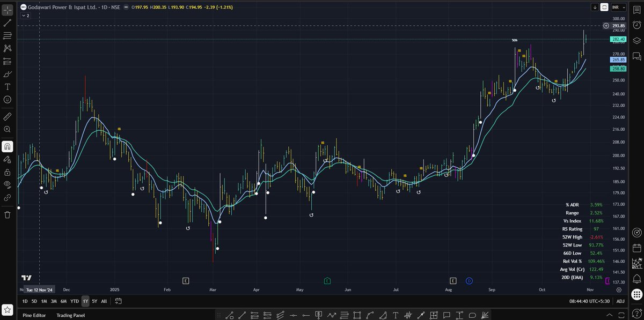Open the watchlist panel
The image size is (644, 320).
pos(636,10)
